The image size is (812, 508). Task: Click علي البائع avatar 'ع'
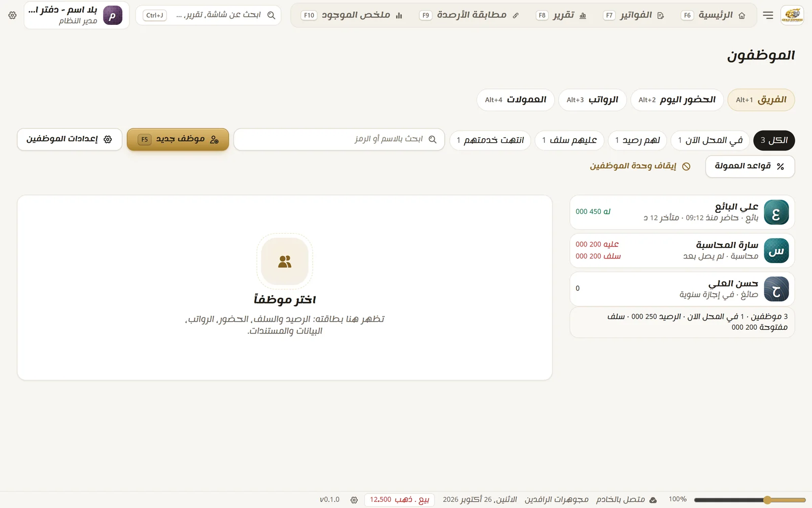tap(776, 212)
